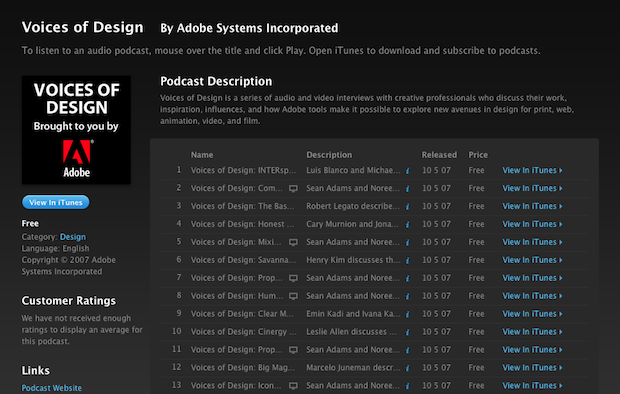View episode 13 in iTunes
The height and width of the screenshot is (394, 620).
(x=532, y=385)
